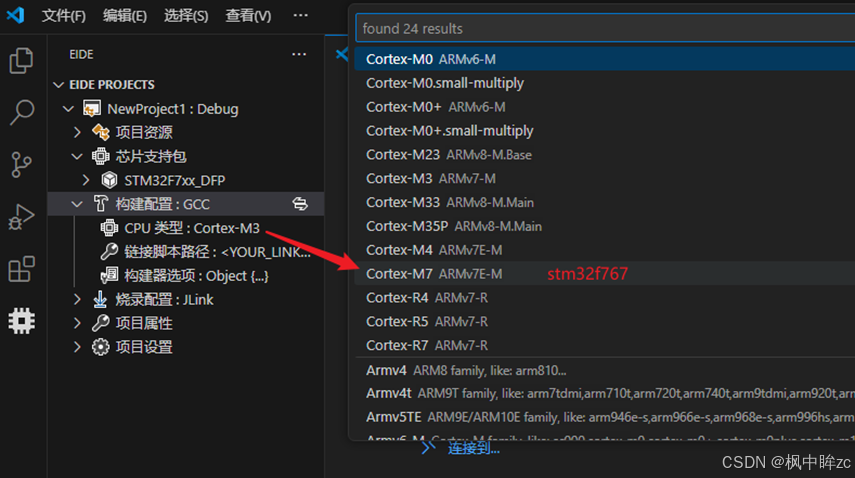The height and width of the screenshot is (478, 855).
Task: Expand the 项目设置 node
Action: click(77, 347)
